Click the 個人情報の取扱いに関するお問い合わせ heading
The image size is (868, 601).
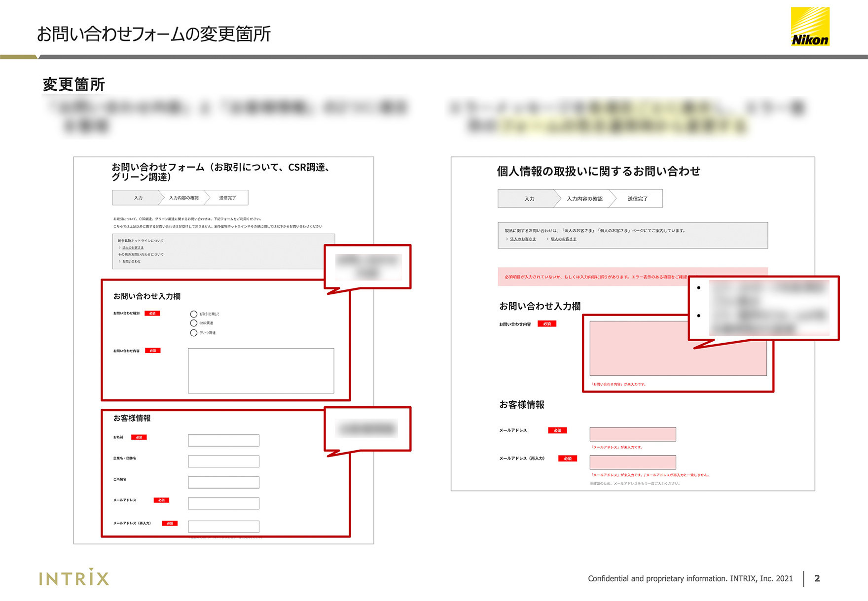point(598,171)
